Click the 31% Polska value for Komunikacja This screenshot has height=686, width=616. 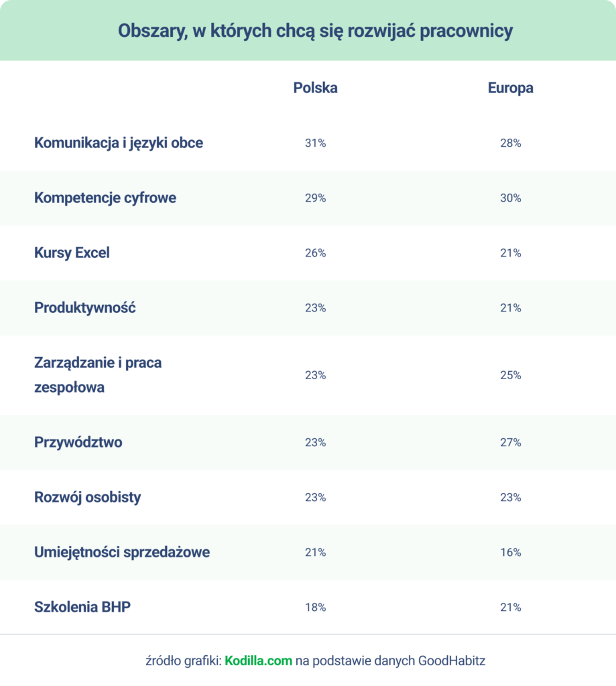click(x=315, y=143)
